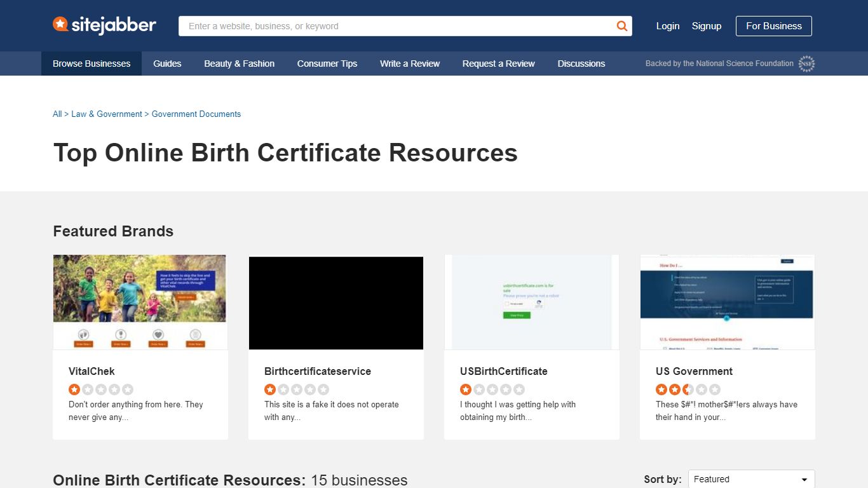The width and height of the screenshot is (868, 488).
Task: Open US Government website thumbnail
Action: (x=728, y=302)
